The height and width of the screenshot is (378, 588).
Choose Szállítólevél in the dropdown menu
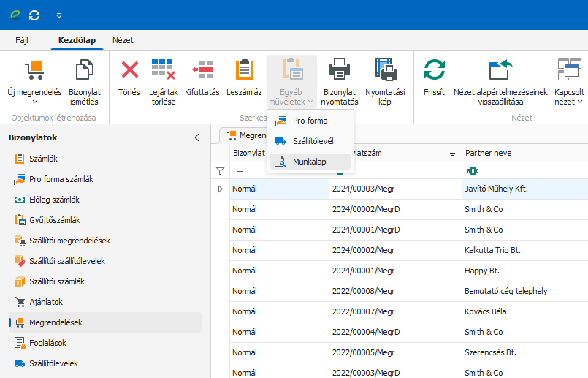(313, 141)
